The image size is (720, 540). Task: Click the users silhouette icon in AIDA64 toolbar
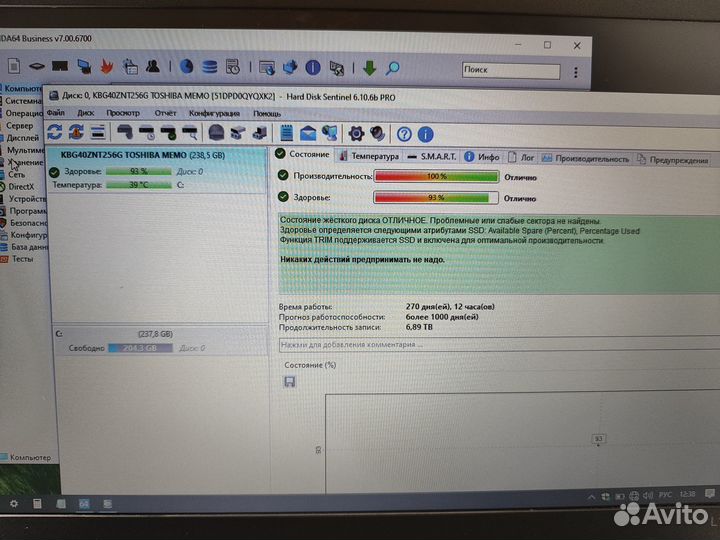pos(153,67)
